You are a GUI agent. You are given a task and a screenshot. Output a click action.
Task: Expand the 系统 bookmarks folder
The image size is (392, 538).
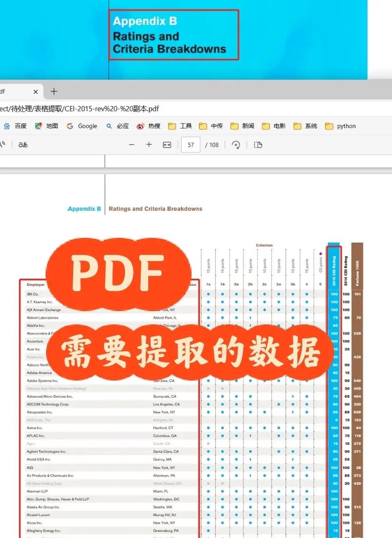[305, 126]
